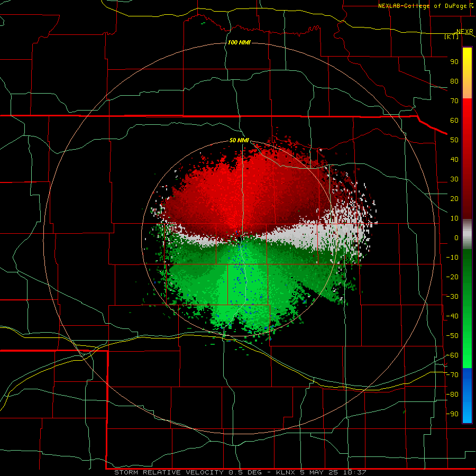Select the 10 value on velocity scale
The image size is (476, 476).
pos(454,218)
